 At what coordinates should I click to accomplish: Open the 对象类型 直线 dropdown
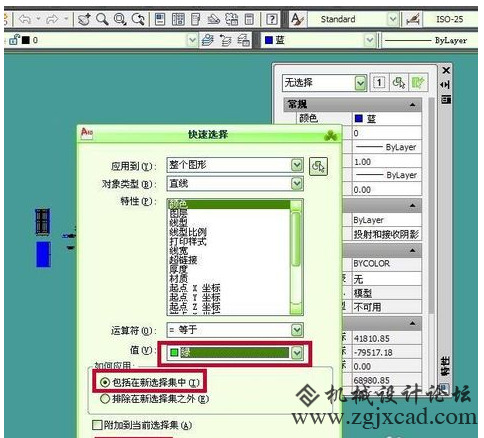coord(297,184)
